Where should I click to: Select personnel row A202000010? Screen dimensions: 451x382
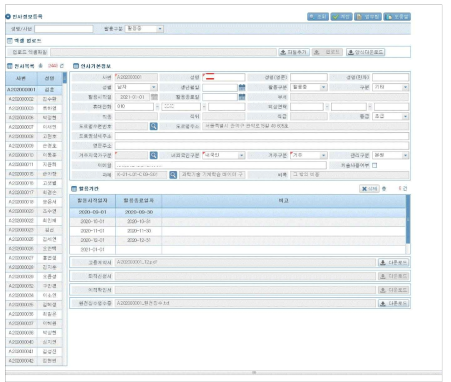(x=34, y=155)
